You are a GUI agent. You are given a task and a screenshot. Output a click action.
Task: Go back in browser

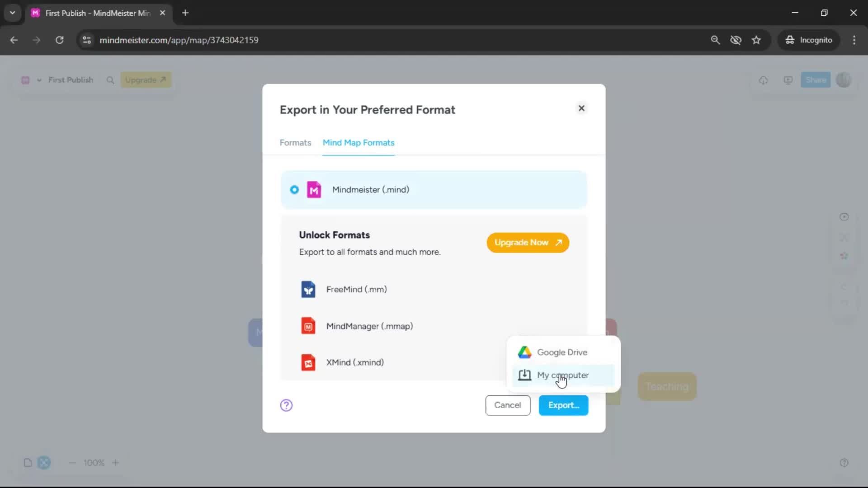[x=14, y=40]
